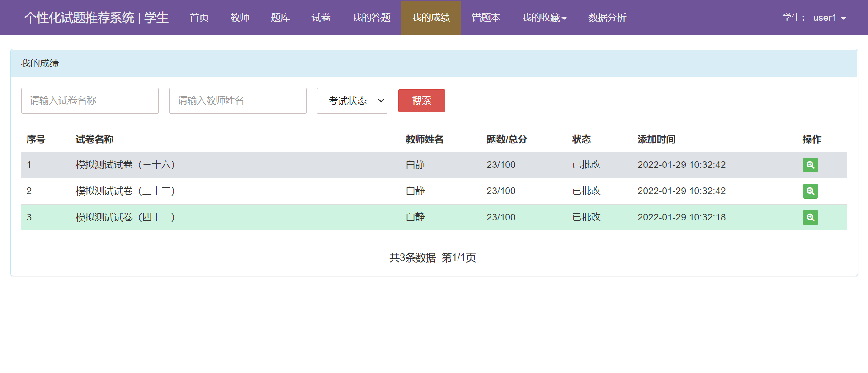Click paper name 模拟测试试卷（三十六）

125,165
